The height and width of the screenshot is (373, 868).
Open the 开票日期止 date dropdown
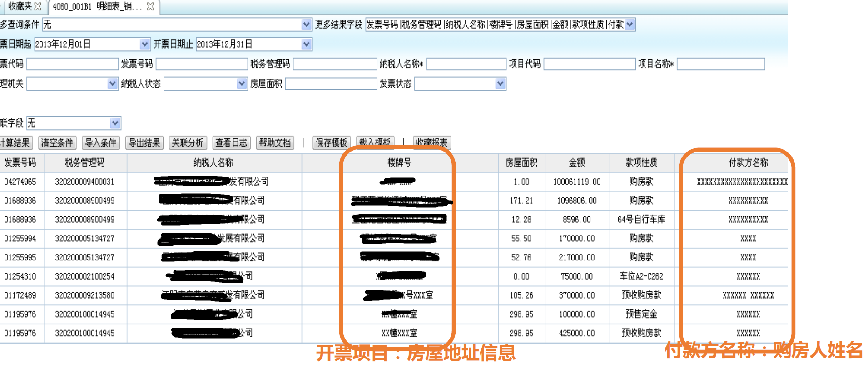pyautogui.click(x=307, y=44)
